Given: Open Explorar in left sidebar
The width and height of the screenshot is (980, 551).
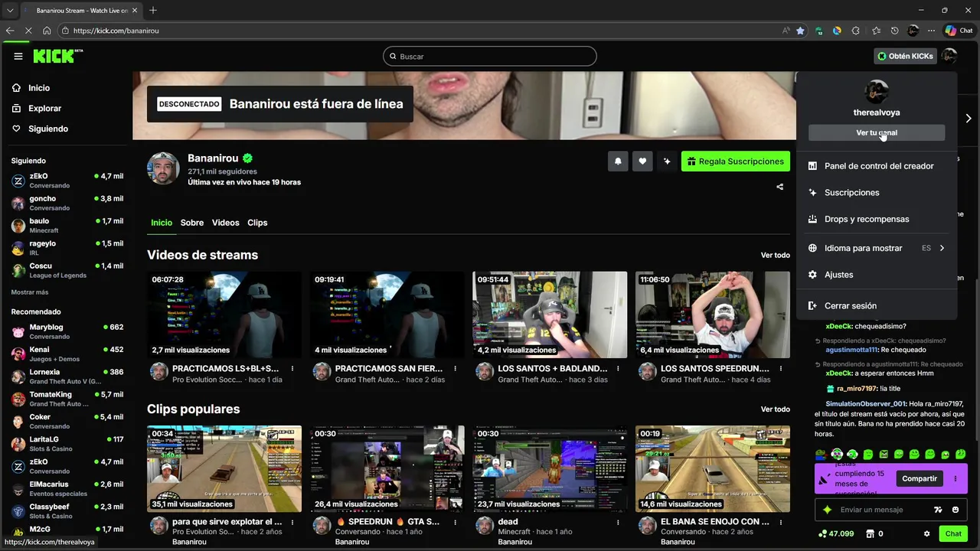Looking at the screenshot, I should click(44, 109).
